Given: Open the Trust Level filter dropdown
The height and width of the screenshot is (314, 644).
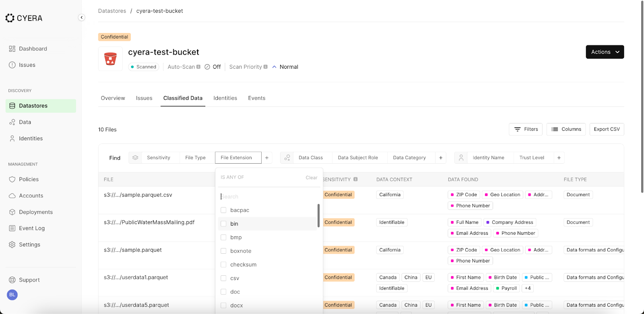Looking at the screenshot, I should click(x=532, y=158).
